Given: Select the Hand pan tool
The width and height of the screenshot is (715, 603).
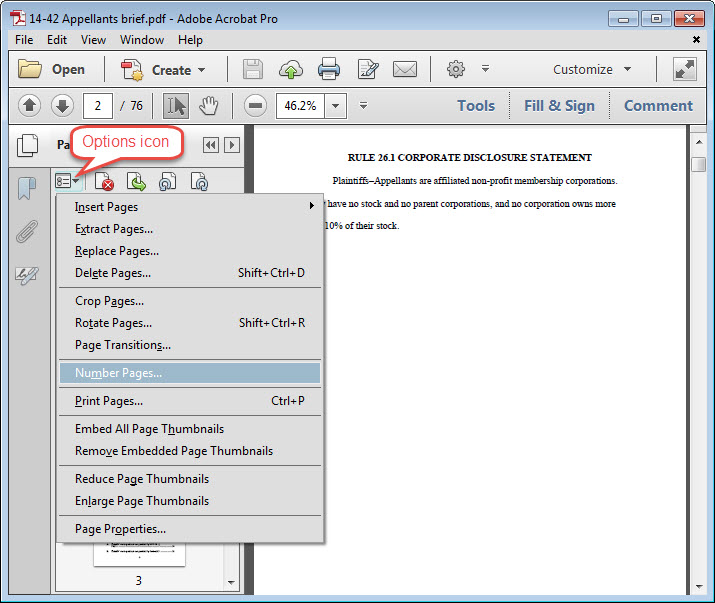Looking at the screenshot, I should (209, 106).
